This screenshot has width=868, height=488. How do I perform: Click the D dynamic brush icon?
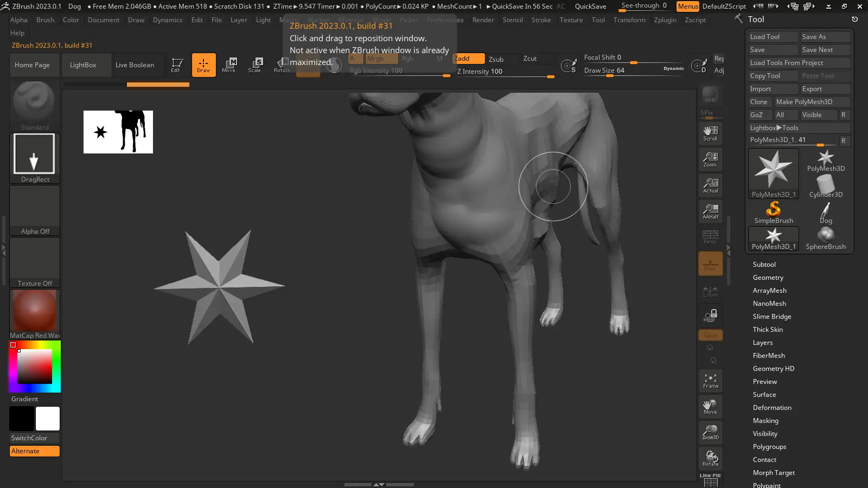click(699, 66)
